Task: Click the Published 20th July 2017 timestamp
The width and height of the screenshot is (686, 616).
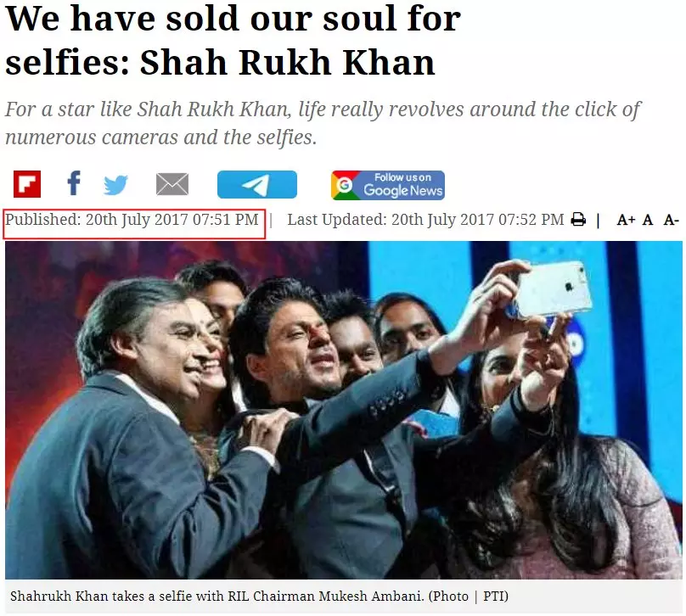Action: pos(132,220)
